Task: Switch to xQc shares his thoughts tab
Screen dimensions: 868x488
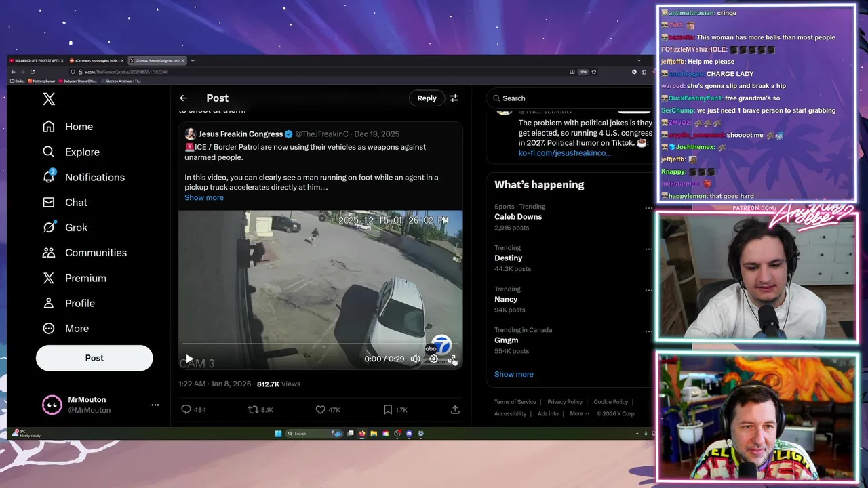Action: [x=96, y=61]
